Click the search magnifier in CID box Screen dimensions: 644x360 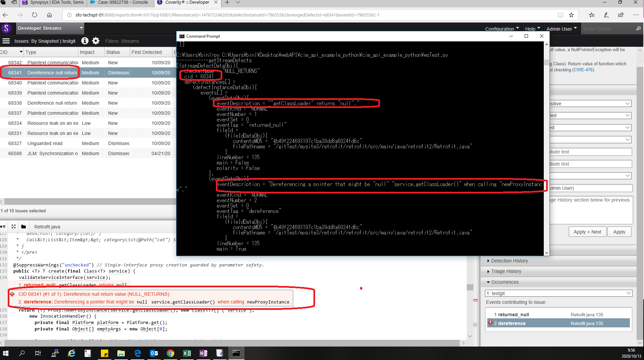[x=638, y=29]
